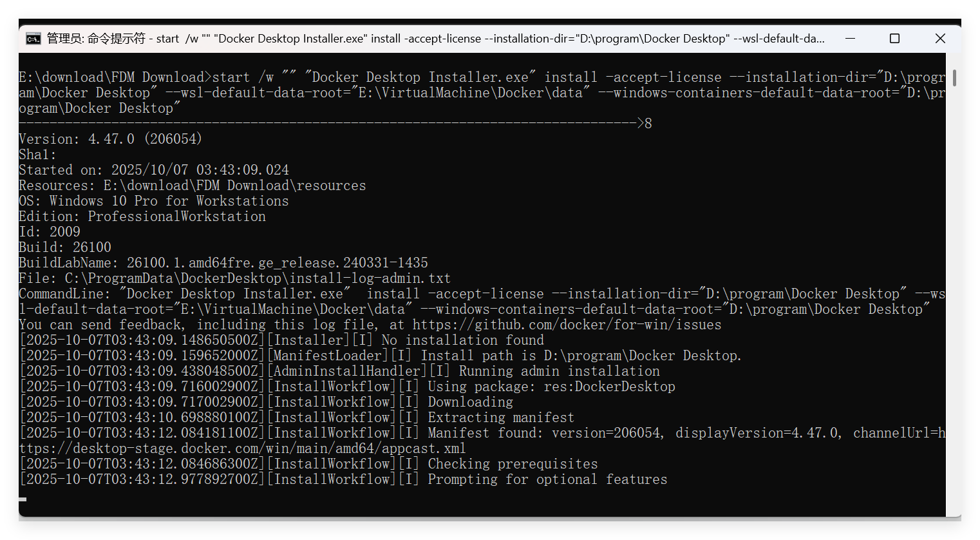Screen dimensions: 980x540
Task: Click the "Downloading" log message
Action: click(x=471, y=402)
